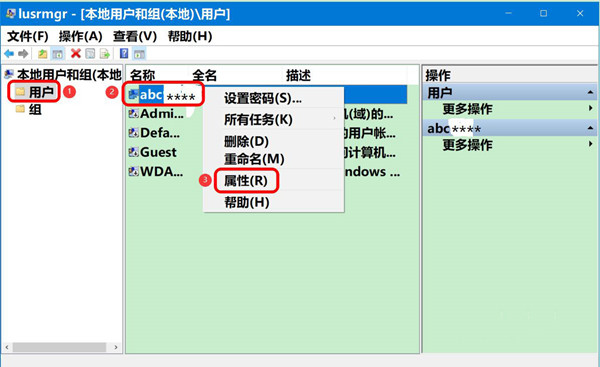The image size is (600, 367).
Task: Choose 帮助(H) in context menu
Action: pos(247,202)
